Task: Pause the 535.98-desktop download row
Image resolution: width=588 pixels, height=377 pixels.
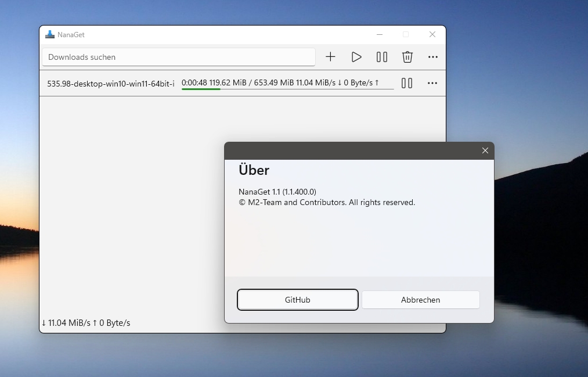Action: (407, 83)
